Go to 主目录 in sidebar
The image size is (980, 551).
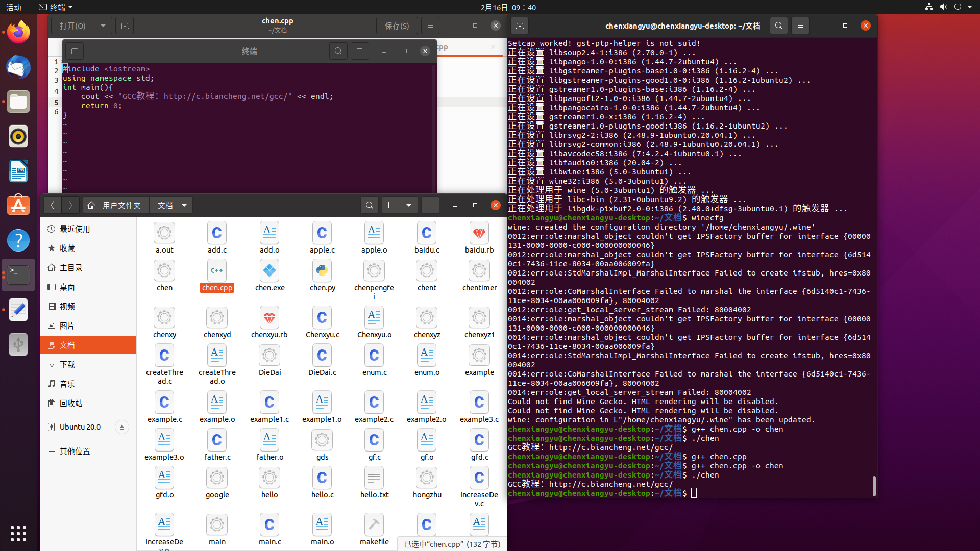88,267
